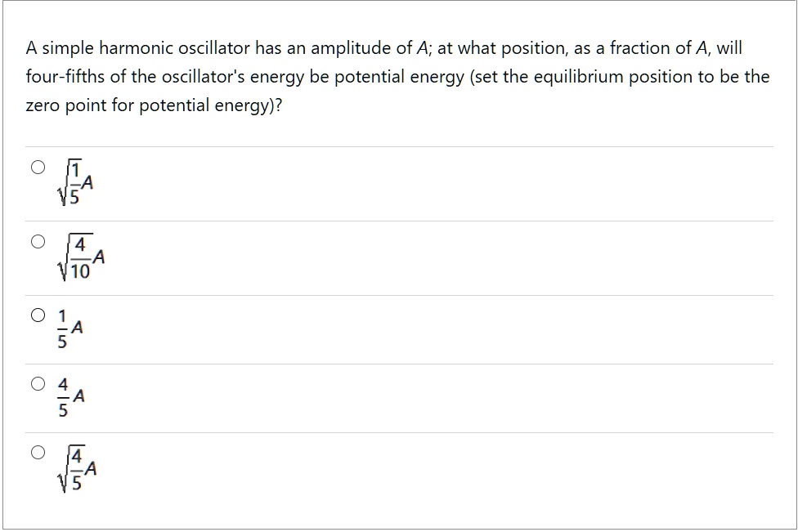Select the √(4/10)A answer option

click(38, 240)
